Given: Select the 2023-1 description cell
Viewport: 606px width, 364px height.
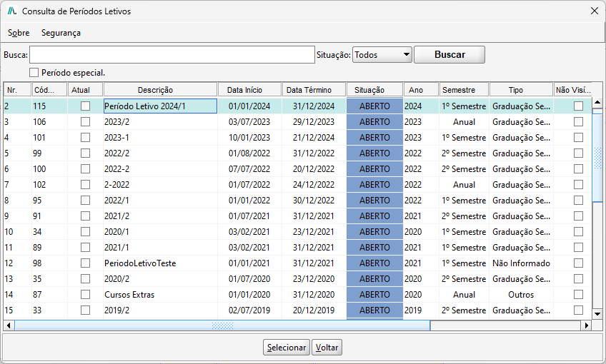Looking at the screenshot, I should pyautogui.click(x=160, y=138).
